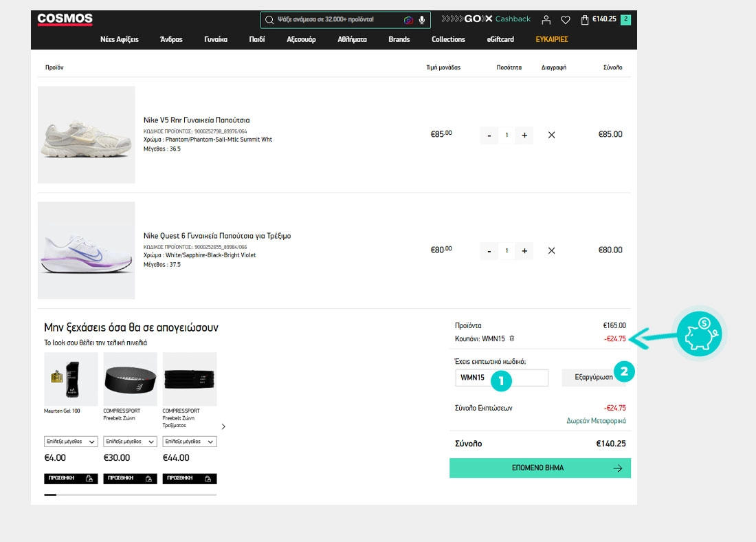Click quantity value of Nike Quest 6
This screenshot has width=756, height=542.
[507, 251]
